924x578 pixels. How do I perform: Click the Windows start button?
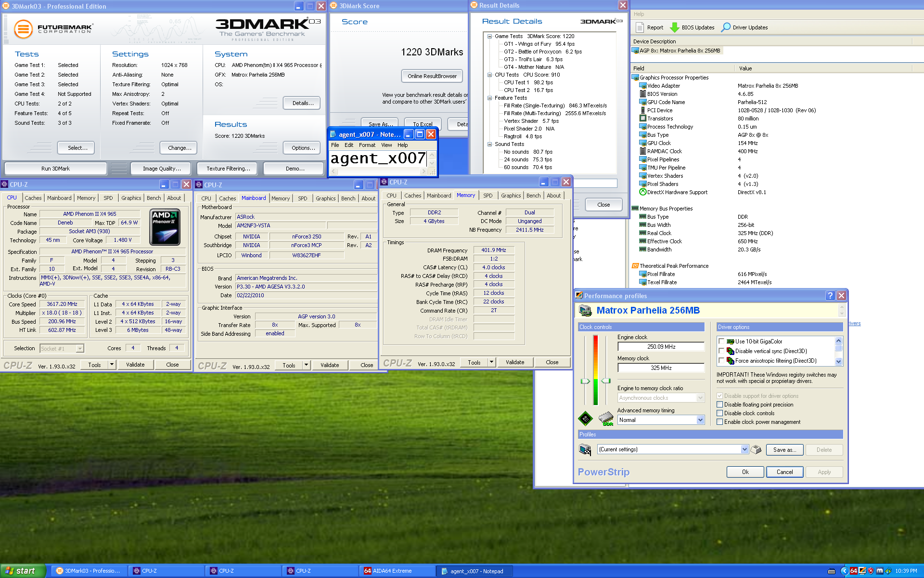23,571
